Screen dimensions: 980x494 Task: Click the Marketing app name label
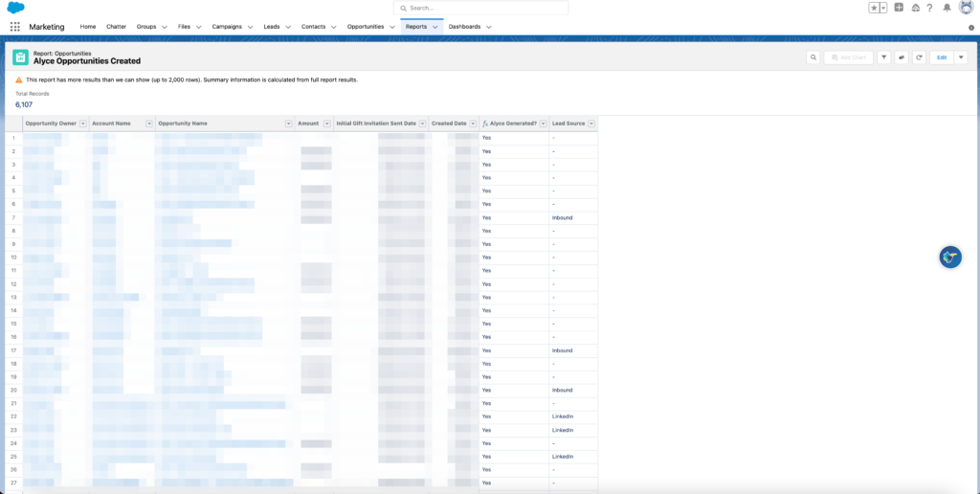(x=47, y=27)
